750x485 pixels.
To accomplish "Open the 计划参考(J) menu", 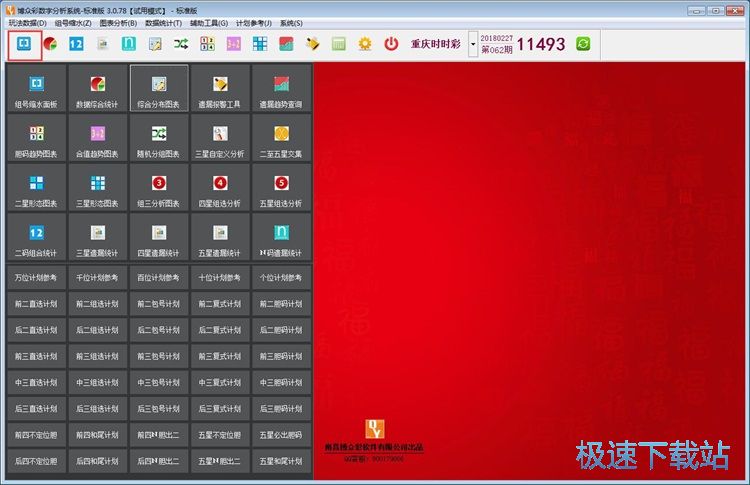I will (254, 23).
